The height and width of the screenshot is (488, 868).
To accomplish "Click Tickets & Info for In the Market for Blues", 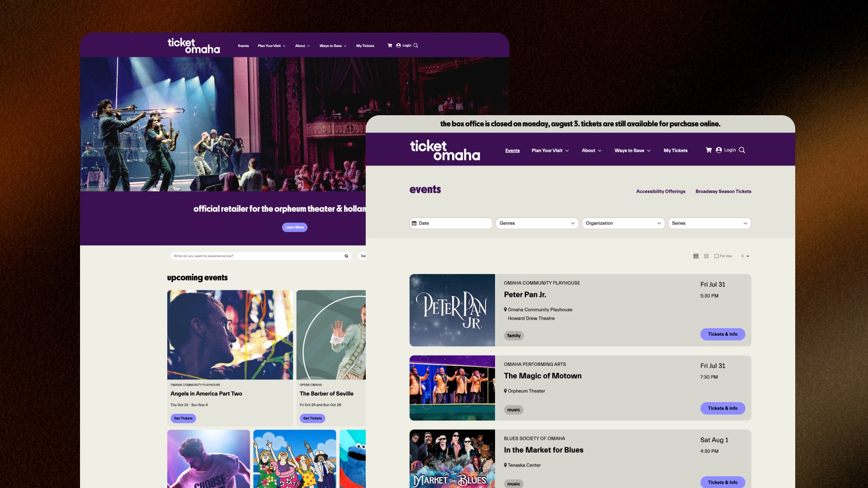I will (x=722, y=482).
